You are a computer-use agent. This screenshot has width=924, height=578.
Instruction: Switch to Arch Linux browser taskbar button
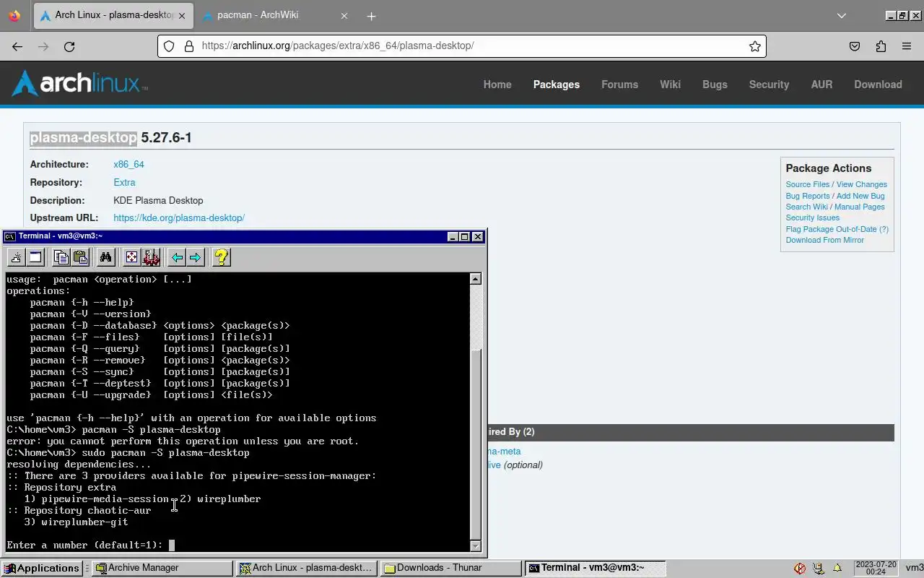point(307,568)
